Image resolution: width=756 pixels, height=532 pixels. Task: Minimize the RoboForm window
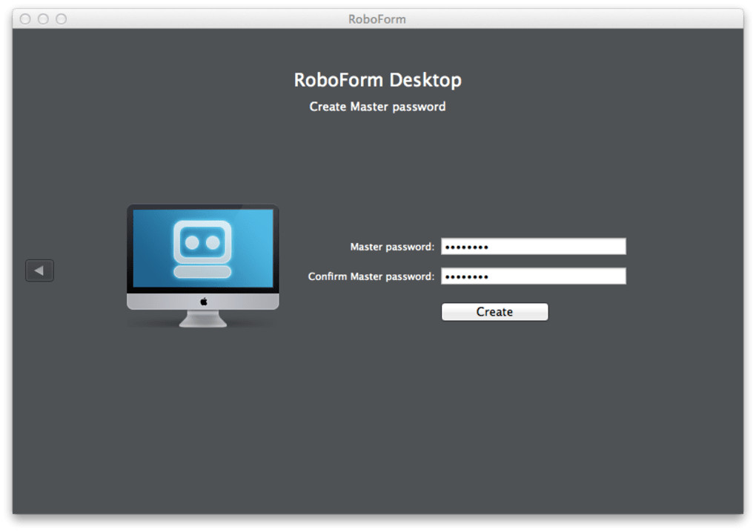tap(44, 19)
